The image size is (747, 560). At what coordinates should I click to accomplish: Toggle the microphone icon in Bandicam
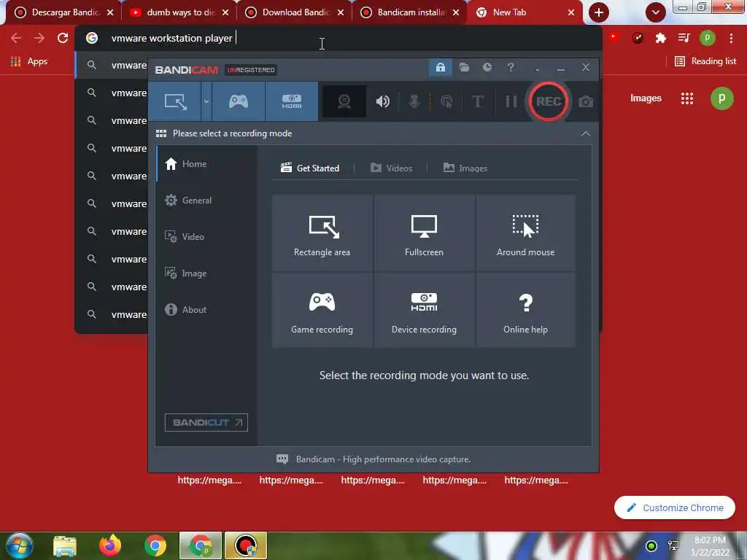(x=414, y=101)
